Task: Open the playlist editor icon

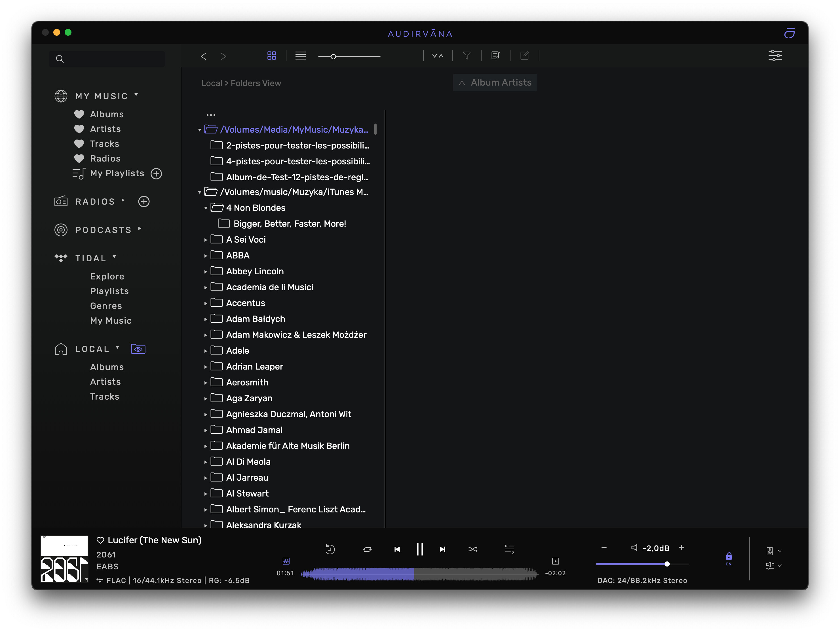Action: pyautogui.click(x=495, y=56)
